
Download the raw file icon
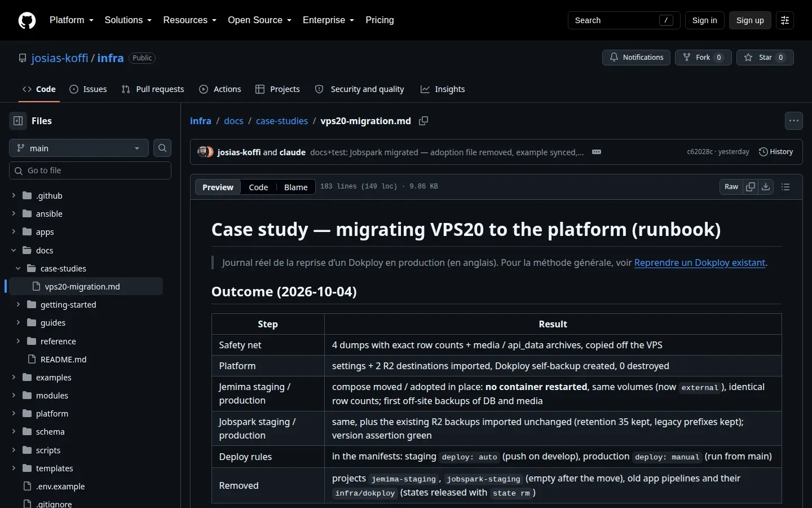pyautogui.click(x=766, y=187)
